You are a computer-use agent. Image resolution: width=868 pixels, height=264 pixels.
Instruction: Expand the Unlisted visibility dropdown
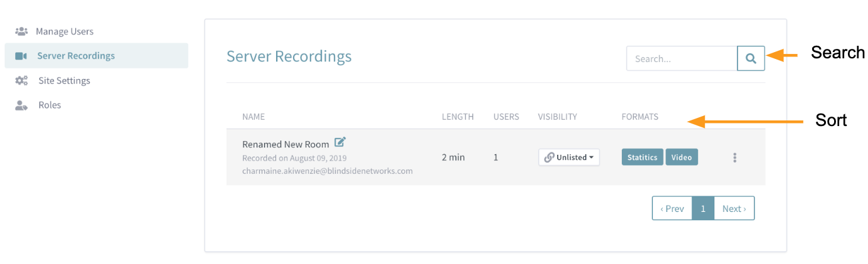pos(569,157)
